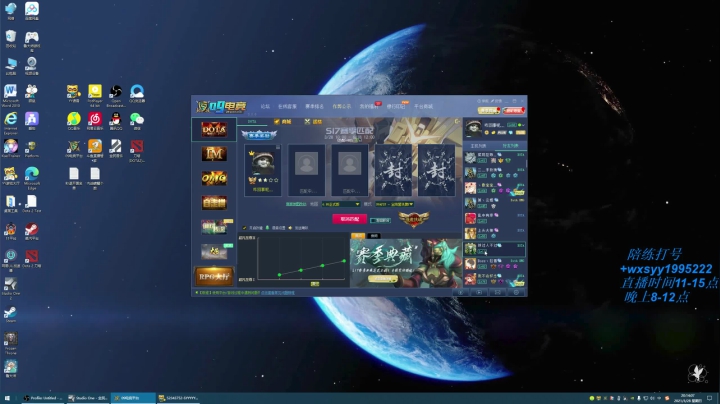Select the highlighted friend row in list
This screenshot has width=720, height=404.
495,248
